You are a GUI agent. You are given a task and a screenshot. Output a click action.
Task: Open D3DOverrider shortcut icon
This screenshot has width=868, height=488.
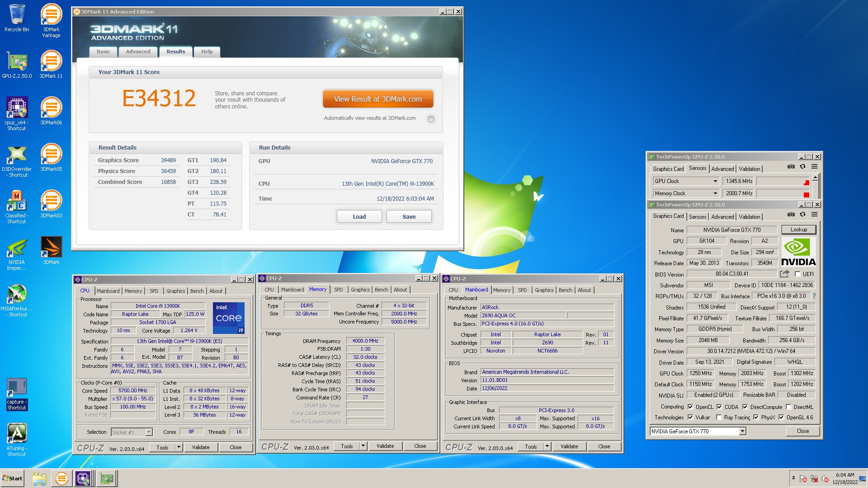point(17,161)
